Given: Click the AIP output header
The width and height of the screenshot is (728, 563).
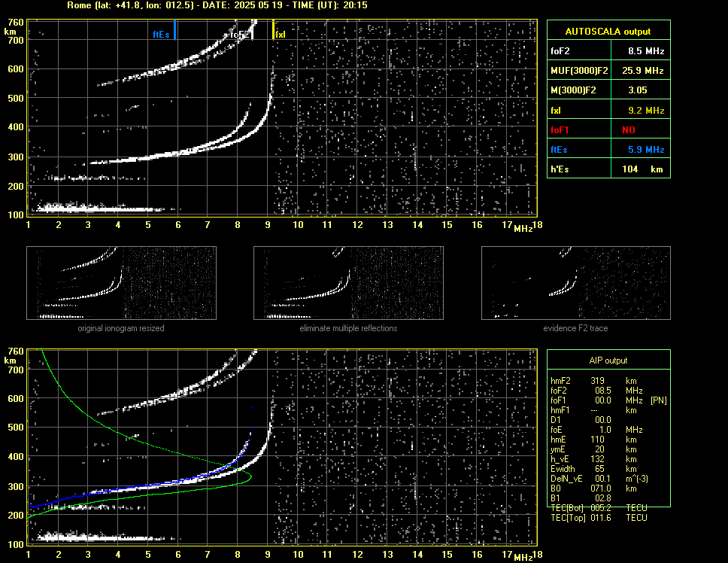Looking at the screenshot, I should [x=608, y=361].
